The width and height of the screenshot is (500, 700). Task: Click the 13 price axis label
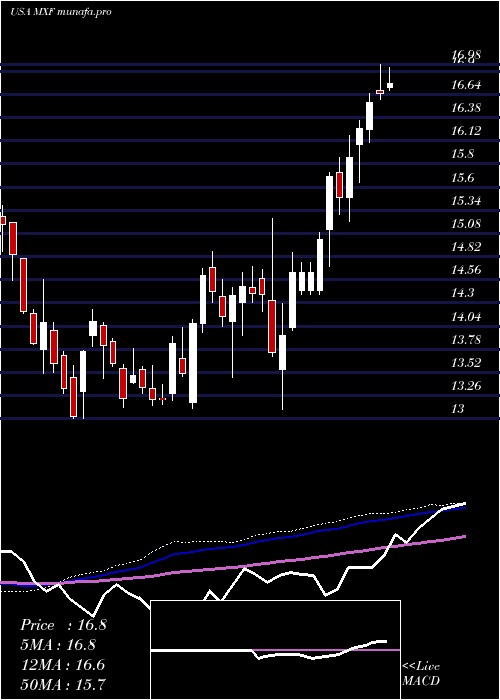coord(458,408)
